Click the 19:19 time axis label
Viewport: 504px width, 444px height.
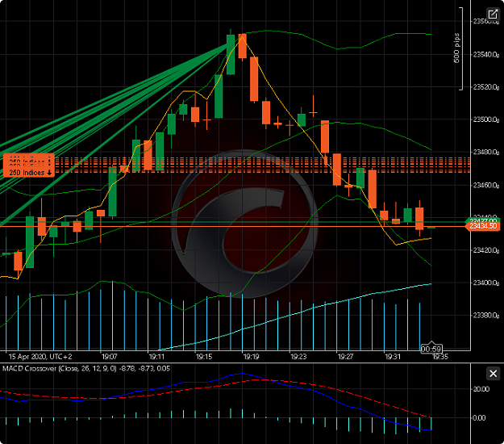click(251, 357)
